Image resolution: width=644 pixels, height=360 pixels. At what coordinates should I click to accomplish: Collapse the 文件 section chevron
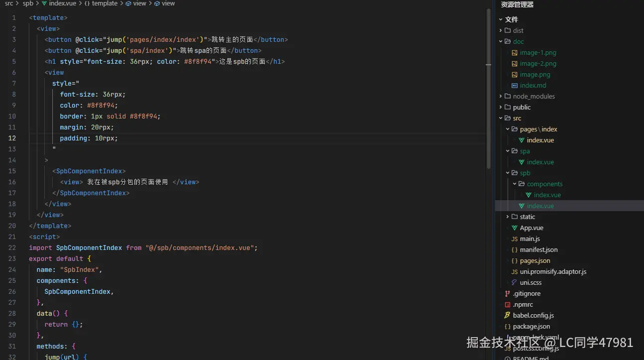(x=501, y=19)
